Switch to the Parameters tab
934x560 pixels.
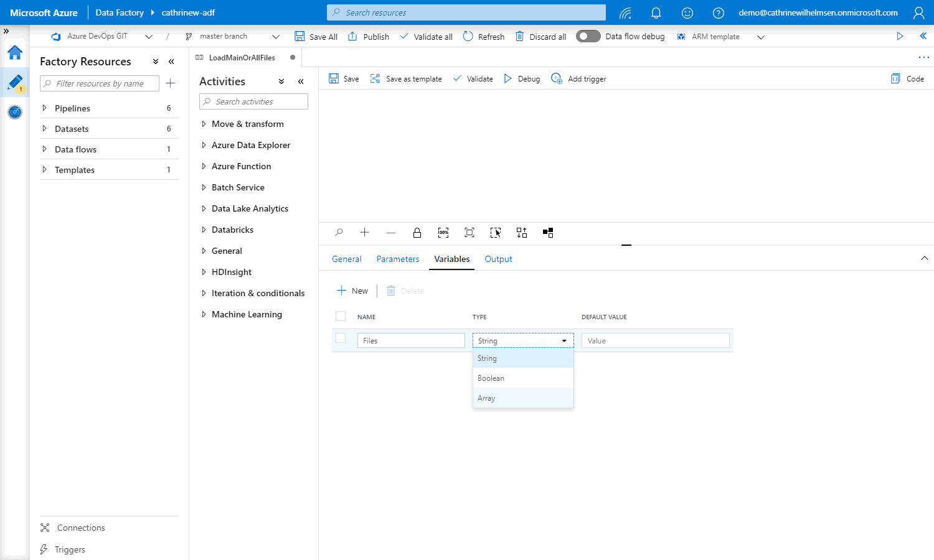click(x=397, y=259)
